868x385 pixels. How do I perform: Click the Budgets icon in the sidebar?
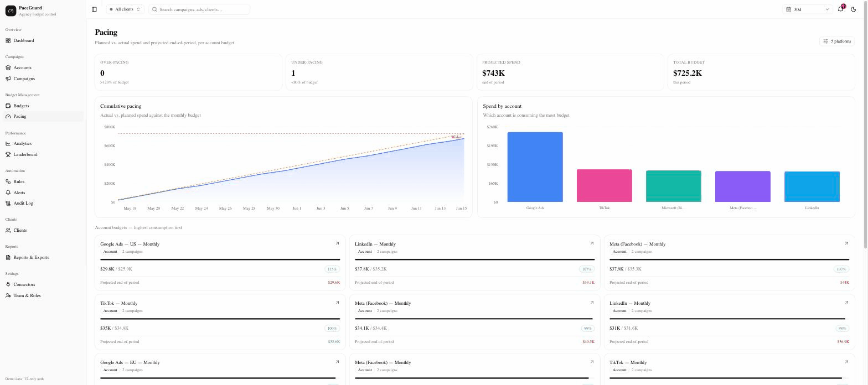(x=8, y=106)
